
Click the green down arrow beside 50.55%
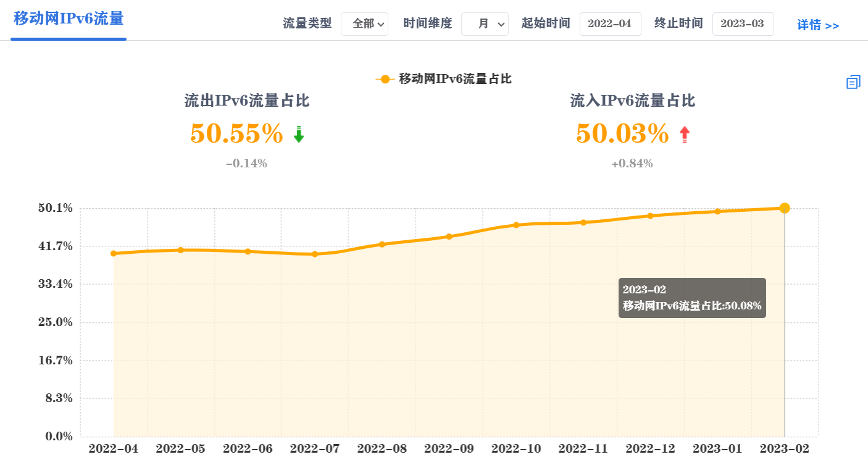(x=299, y=135)
